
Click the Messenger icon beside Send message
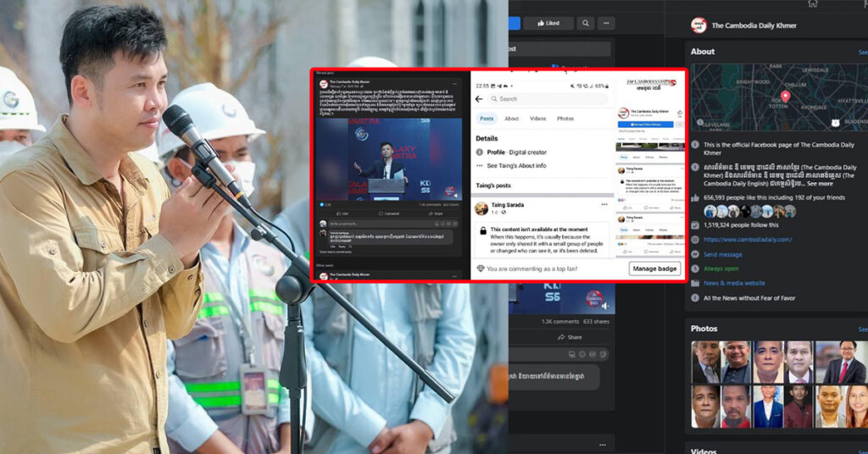pos(695,254)
